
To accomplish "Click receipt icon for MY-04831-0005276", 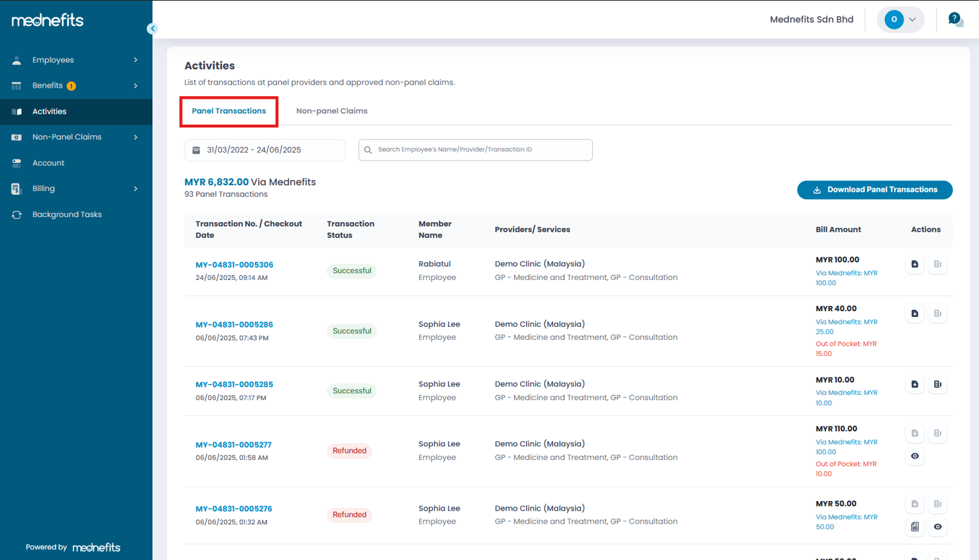I will coord(937,504).
